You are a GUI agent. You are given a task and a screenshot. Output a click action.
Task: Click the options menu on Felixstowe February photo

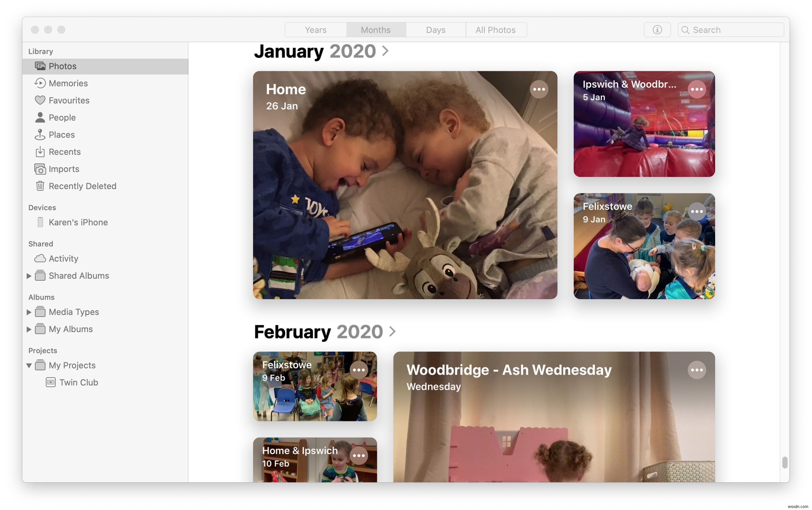359,370
